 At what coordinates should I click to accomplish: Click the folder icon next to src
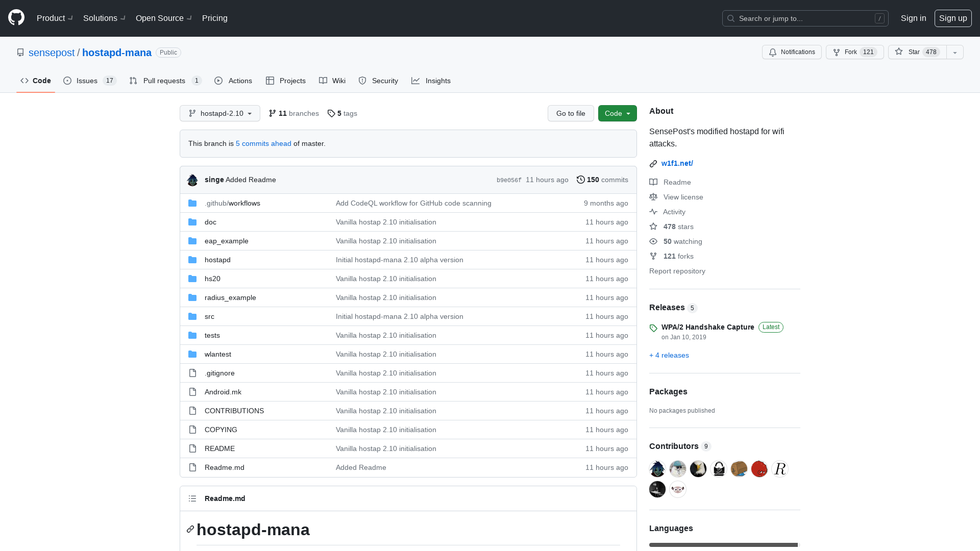pyautogui.click(x=192, y=316)
